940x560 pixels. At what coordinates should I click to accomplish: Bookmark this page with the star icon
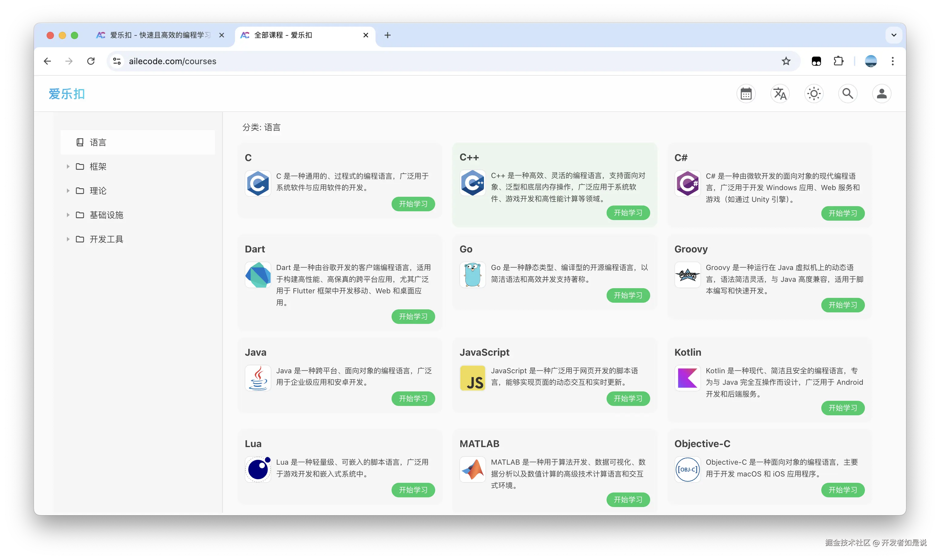[x=786, y=61]
